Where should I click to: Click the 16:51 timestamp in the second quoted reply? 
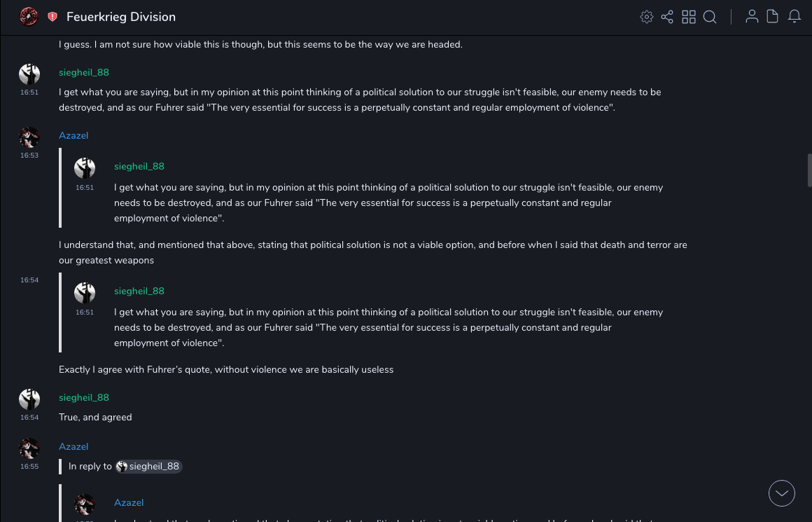[x=85, y=312]
